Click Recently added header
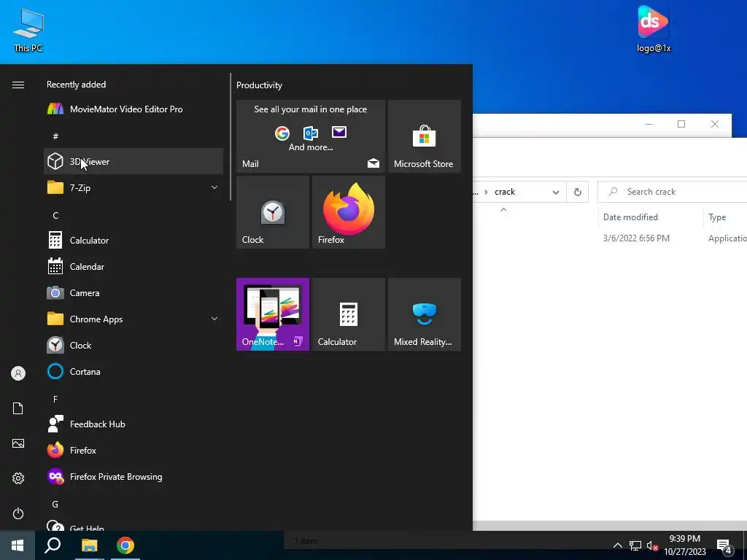Image resolution: width=747 pixels, height=560 pixels. point(76,85)
